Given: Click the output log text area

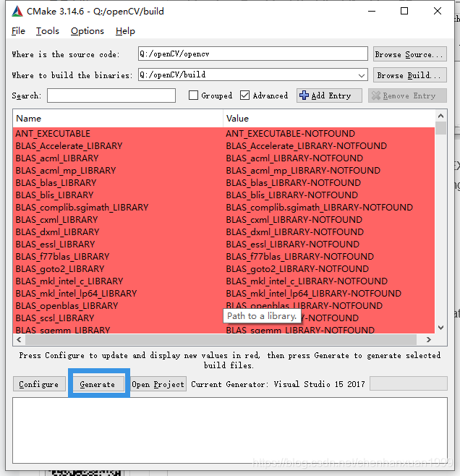Looking at the screenshot, I should pos(230,430).
